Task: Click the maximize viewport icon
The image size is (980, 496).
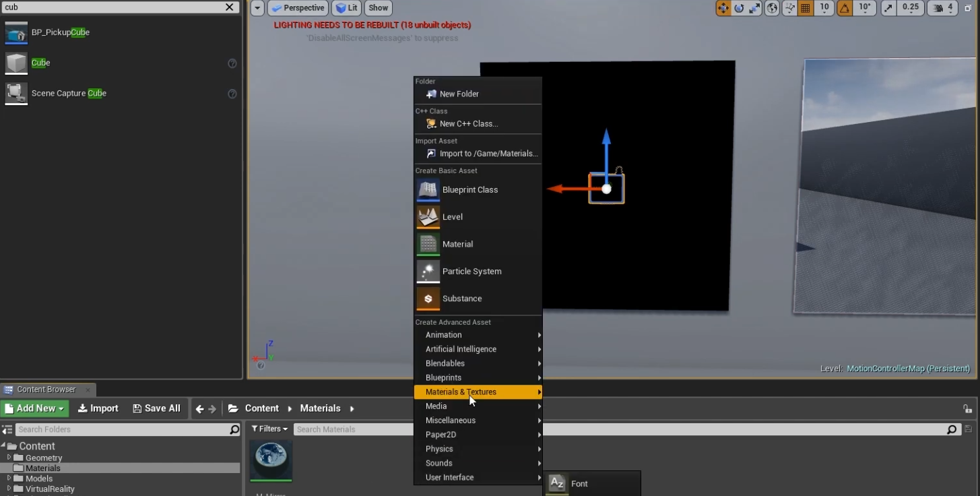Action: 968,8
